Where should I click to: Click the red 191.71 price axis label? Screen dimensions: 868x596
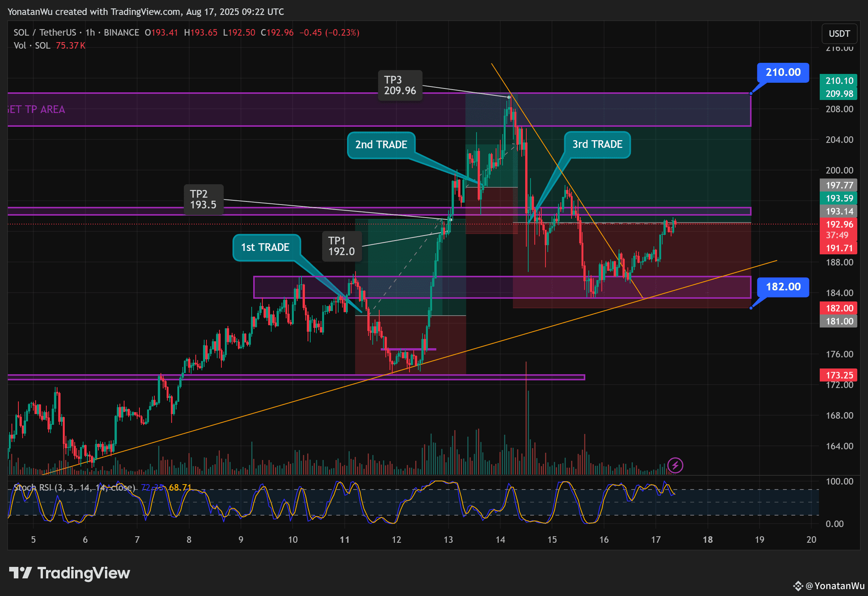(x=838, y=248)
